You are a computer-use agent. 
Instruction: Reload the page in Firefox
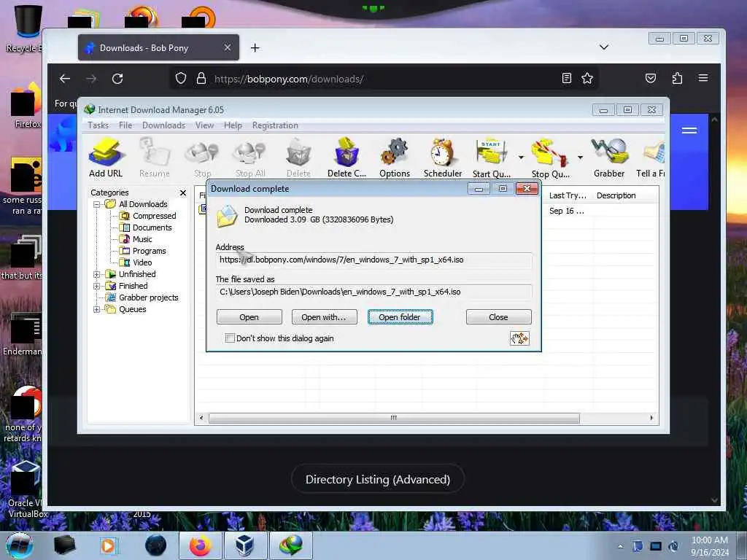117,79
